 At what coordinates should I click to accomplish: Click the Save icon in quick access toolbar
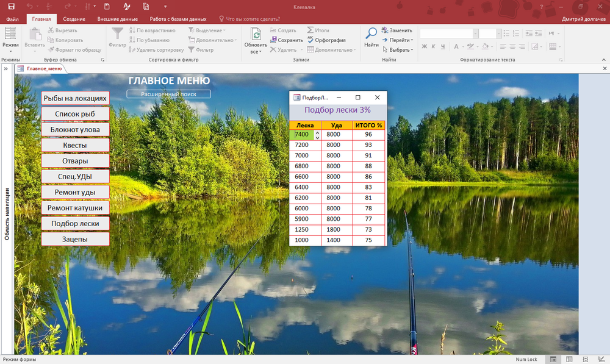click(x=11, y=7)
